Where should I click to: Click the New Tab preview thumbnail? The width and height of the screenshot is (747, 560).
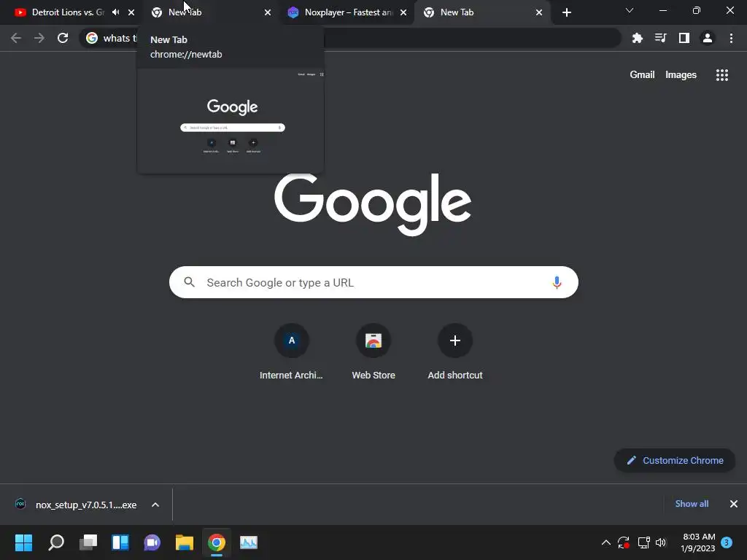coord(231,121)
